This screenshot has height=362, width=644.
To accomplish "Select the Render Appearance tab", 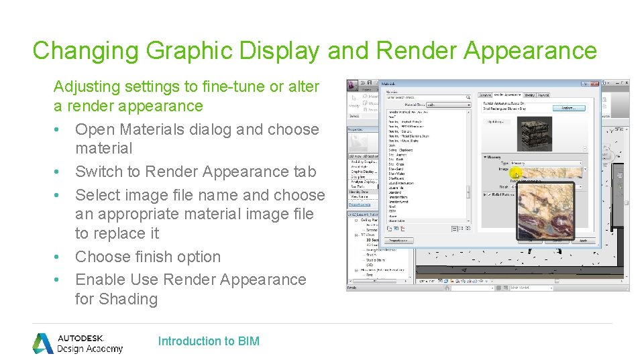I will tap(507, 95).
